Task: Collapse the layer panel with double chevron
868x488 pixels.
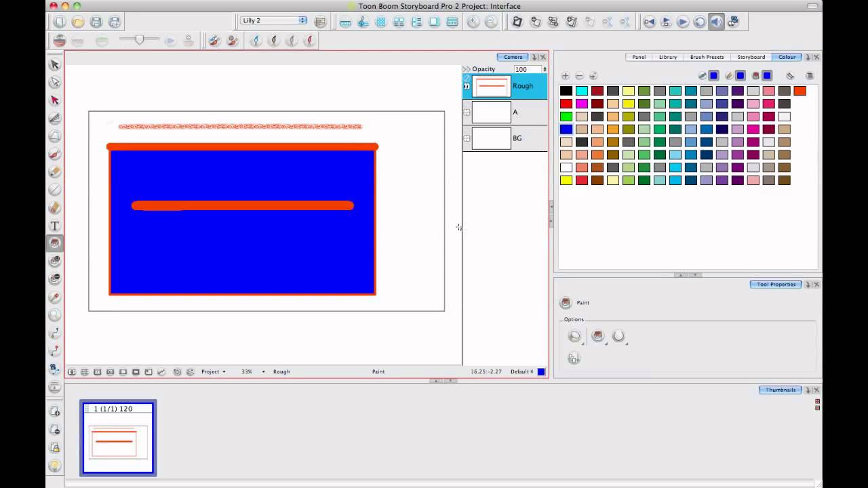Action: click(x=467, y=69)
